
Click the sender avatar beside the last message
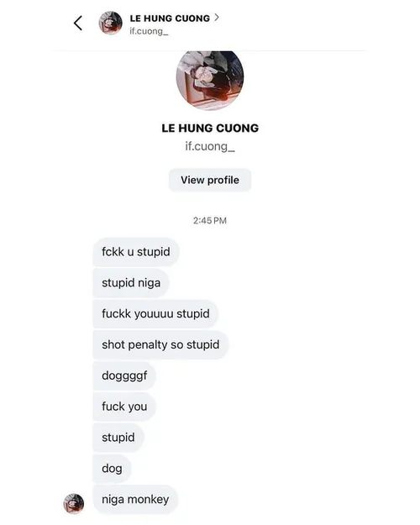74,503
